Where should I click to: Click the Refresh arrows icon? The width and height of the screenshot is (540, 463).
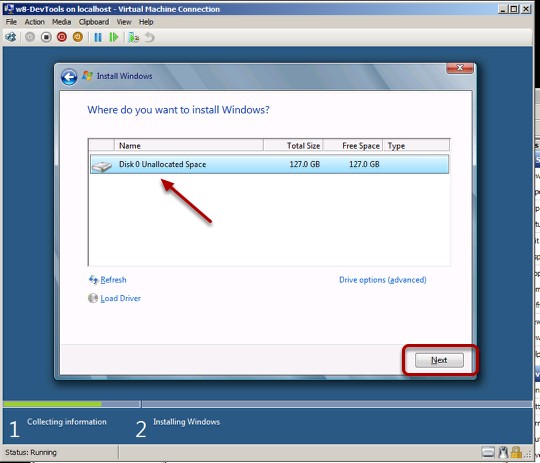tap(93, 280)
